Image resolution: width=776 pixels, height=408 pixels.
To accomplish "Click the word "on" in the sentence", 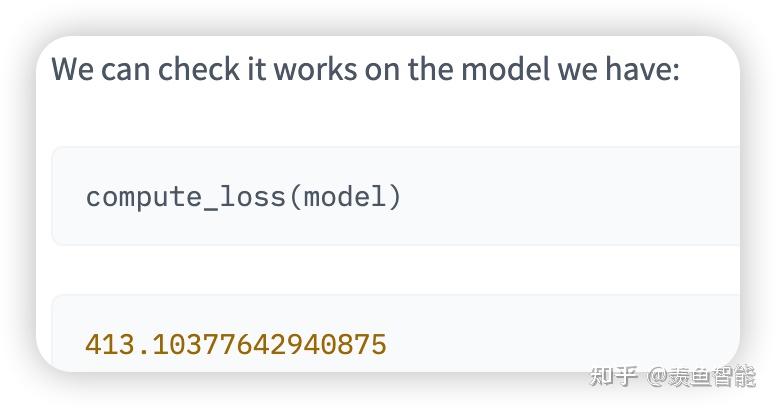I will 383,70.
